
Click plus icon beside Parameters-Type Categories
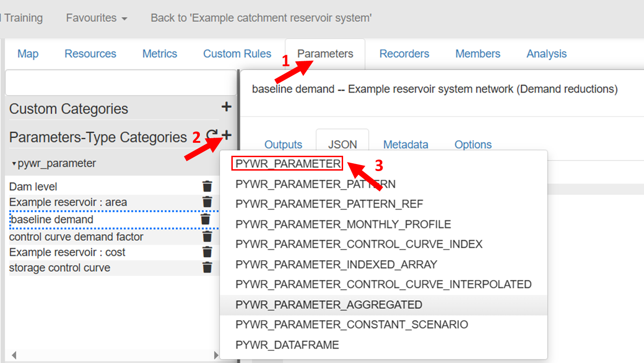(x=227, y=135)
